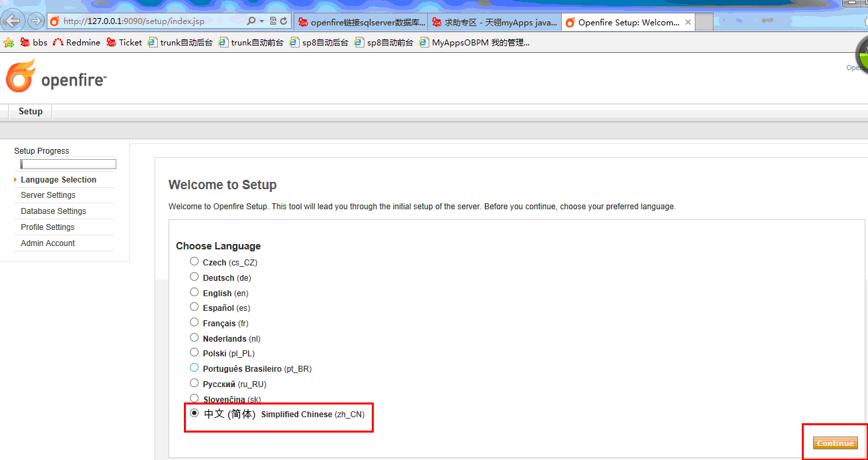Click Database Settings in setup sidebar

pyautogui.click(x=53, y=211)
